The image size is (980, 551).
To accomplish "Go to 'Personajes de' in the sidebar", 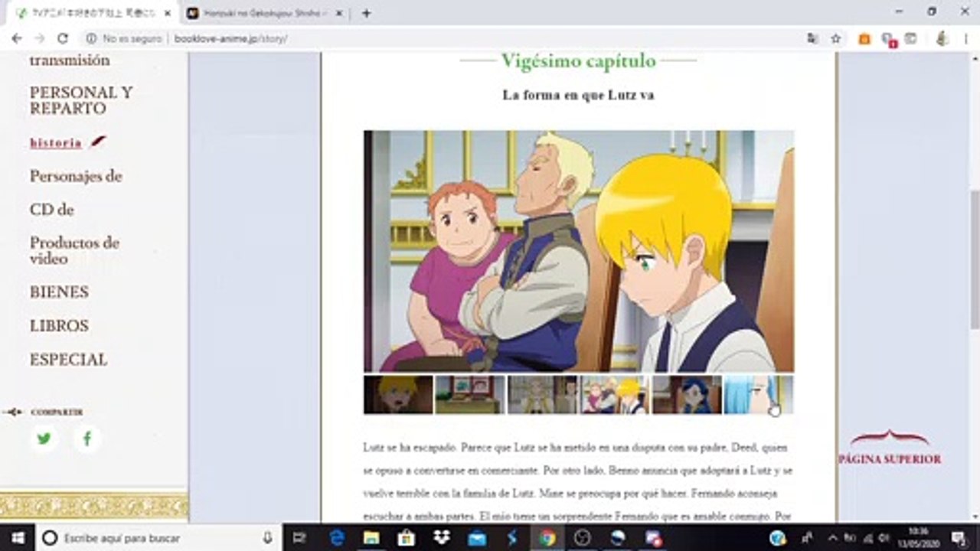I will click(x=76, y=176).
